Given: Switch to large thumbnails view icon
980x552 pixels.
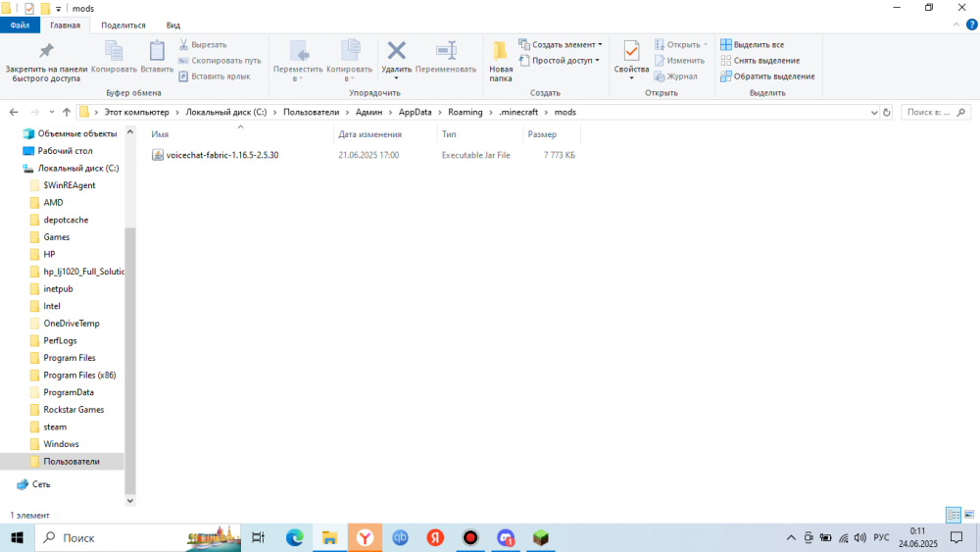Looking at the screenshot, I should (x=969, y=515).
